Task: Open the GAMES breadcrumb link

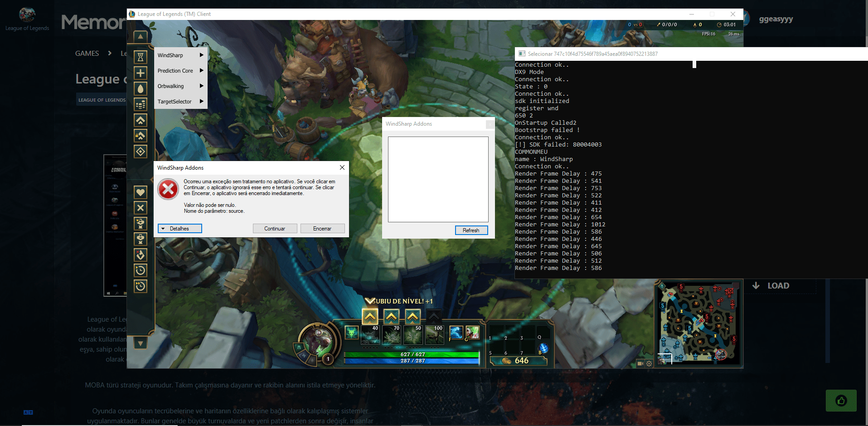Action: 87,54
